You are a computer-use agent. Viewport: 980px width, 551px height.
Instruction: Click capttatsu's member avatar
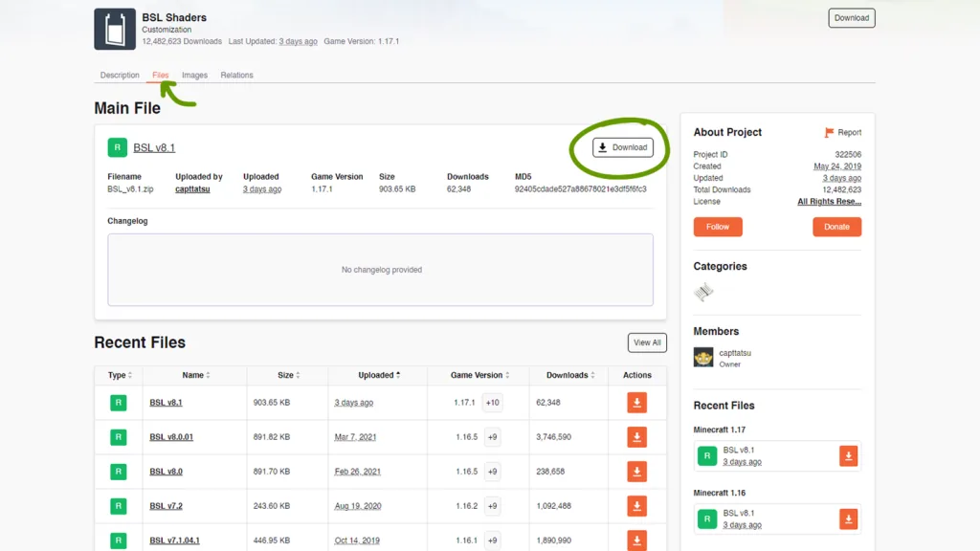pos(703,357)
